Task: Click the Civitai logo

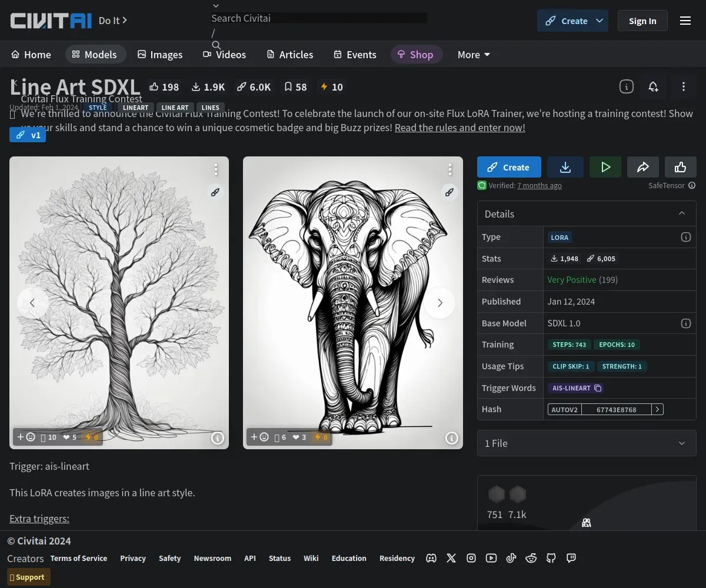Action: point(51,21)
